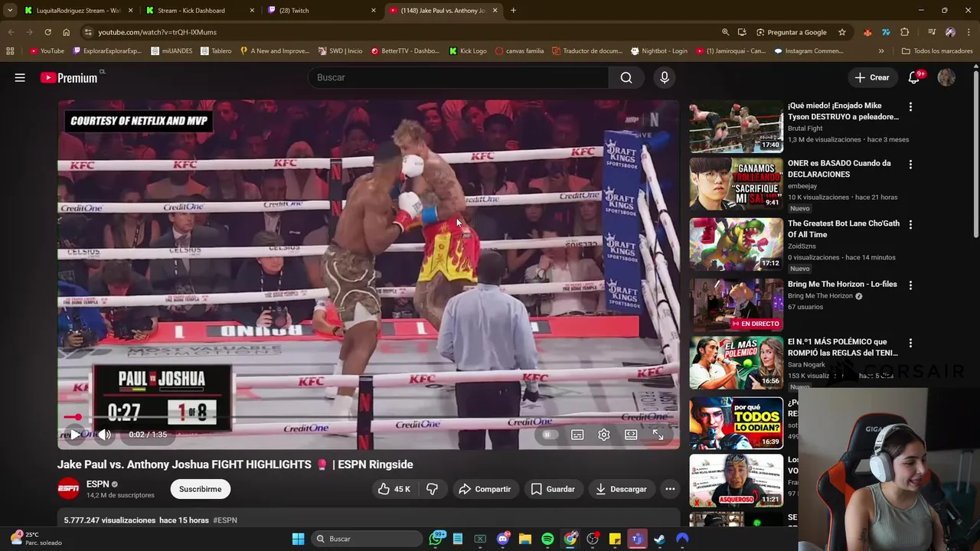The width and height of the screenshot is (980, 551).
Task: Click the search magnifier button
Action: coord(626,77)
